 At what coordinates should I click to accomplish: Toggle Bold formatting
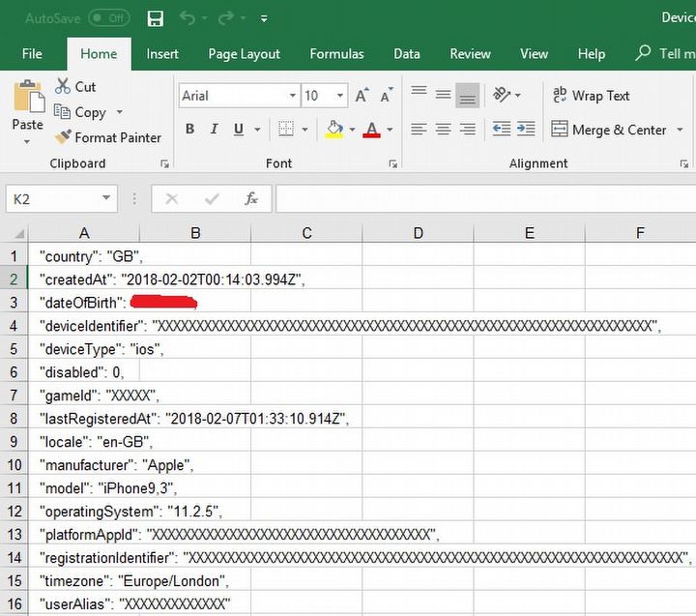(189, 129)
